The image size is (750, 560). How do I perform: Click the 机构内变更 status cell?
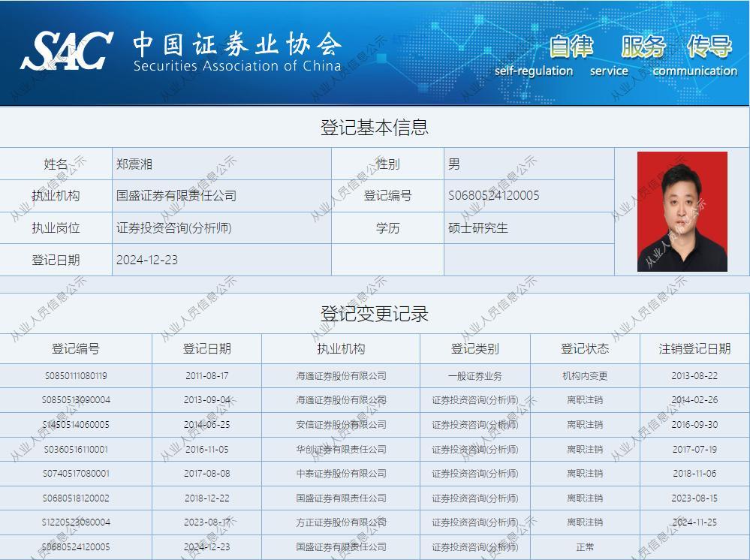point(585,375)
